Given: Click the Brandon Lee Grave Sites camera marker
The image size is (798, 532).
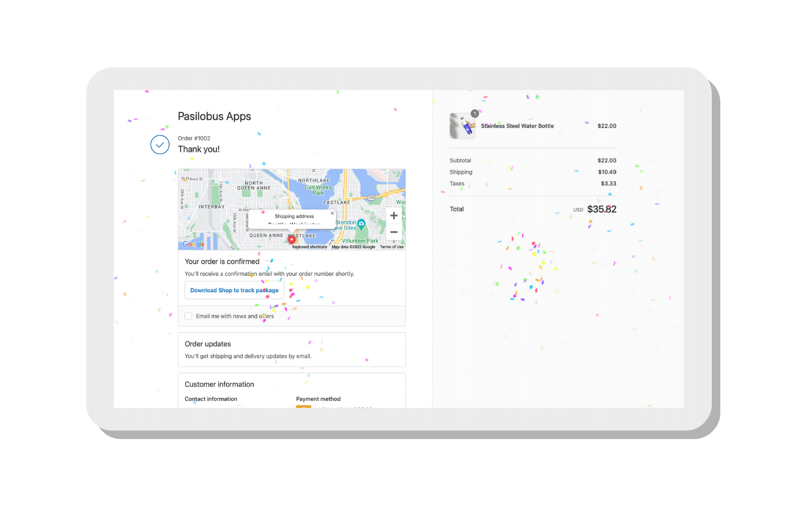Looking at the screenshot, I should pyautogui.click(x=361, y=223).
